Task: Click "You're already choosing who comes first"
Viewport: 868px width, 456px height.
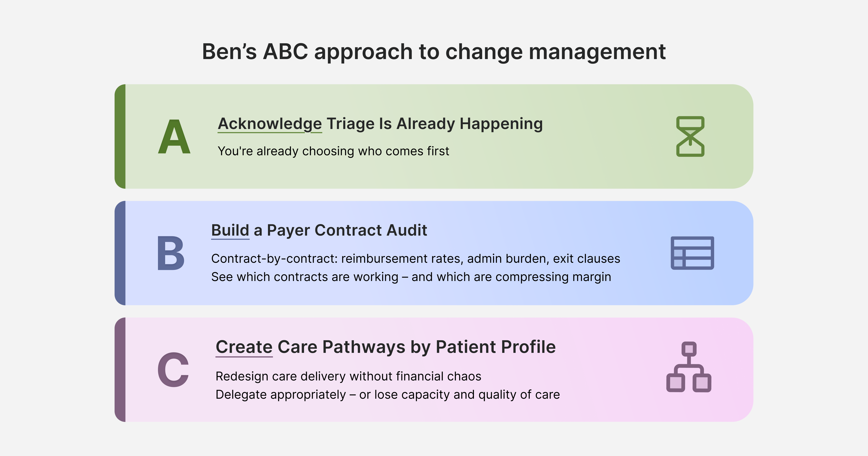Action: click(333, 151)
